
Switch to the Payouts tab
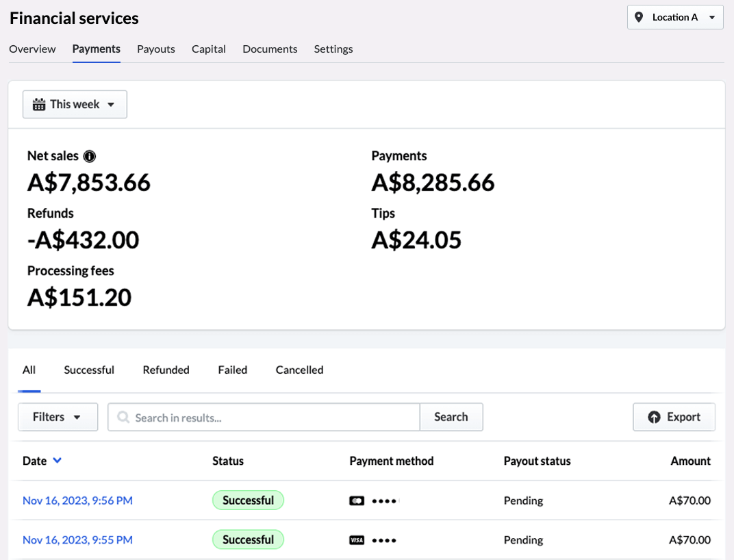[156, 49]
